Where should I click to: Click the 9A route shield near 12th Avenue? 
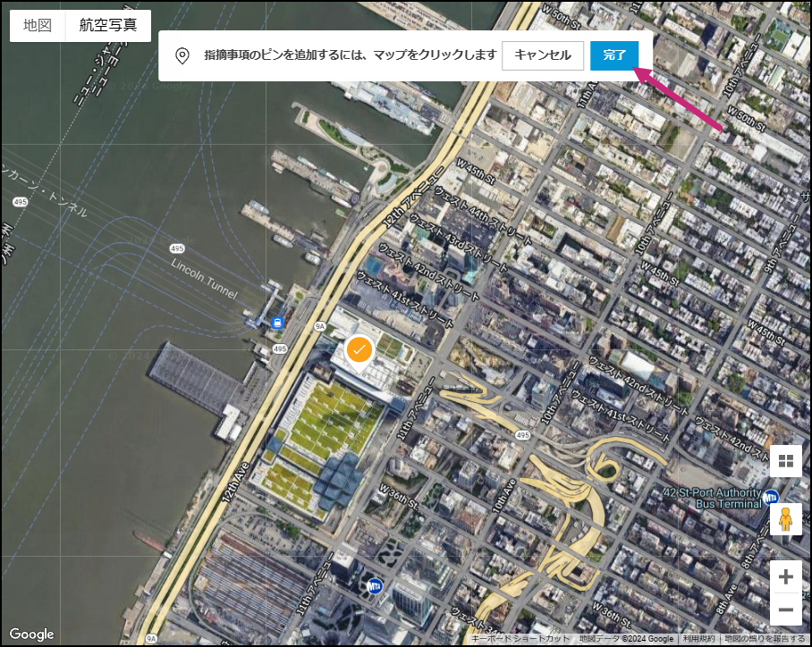coord(320,326)
